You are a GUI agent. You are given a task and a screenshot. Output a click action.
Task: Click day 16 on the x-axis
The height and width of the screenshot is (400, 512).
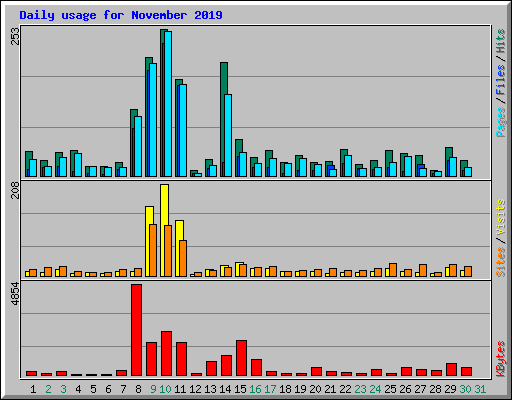click(255, 389)
